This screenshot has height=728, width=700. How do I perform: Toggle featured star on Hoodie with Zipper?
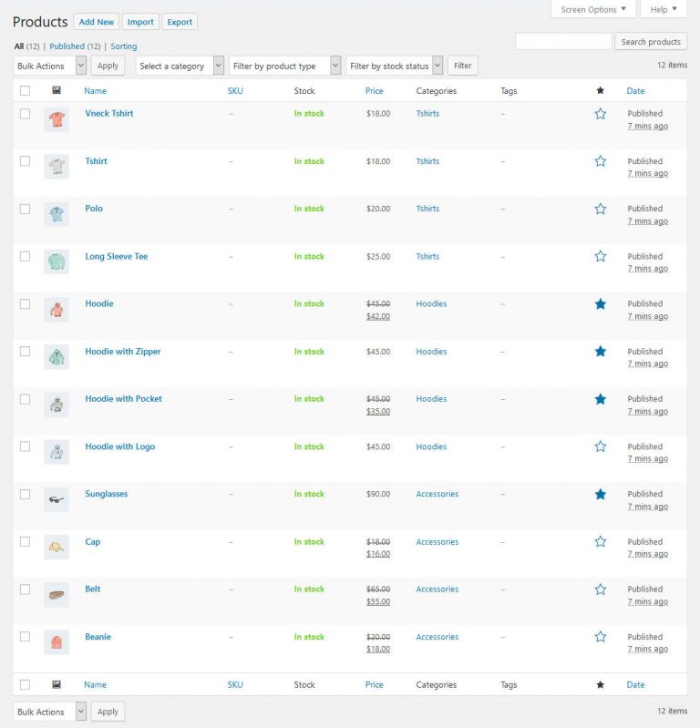click(x=600, y=352)
